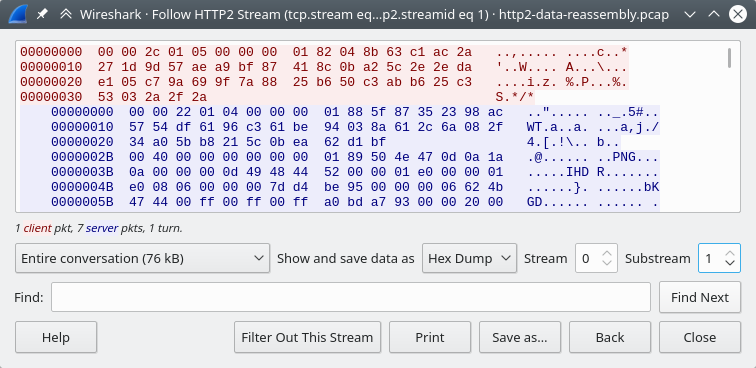This screenshot has width=756, height=368.
Task: Click the Wireshark shark fin title icon
Action: [18, 14]
